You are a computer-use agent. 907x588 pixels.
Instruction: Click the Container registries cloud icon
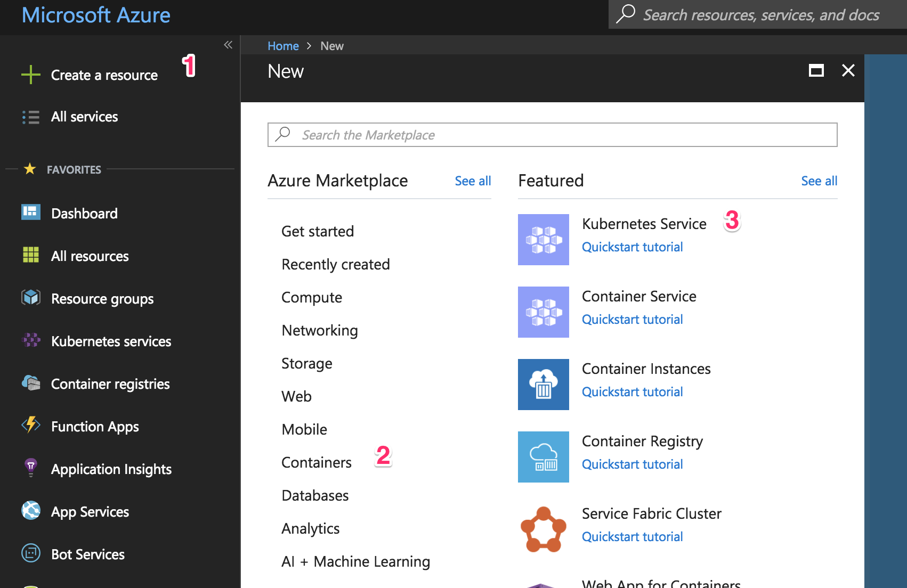point(31,382)
